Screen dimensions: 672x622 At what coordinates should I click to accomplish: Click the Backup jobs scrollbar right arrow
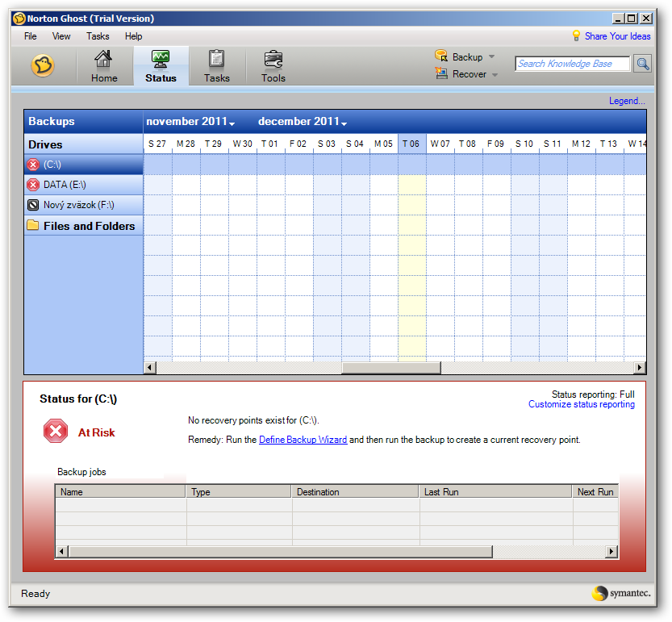click(x=611, y=551)
